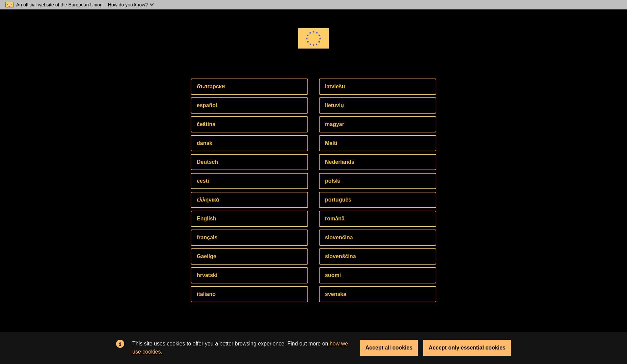
Task: Select suomi language
Action: (x=378, y=275)
